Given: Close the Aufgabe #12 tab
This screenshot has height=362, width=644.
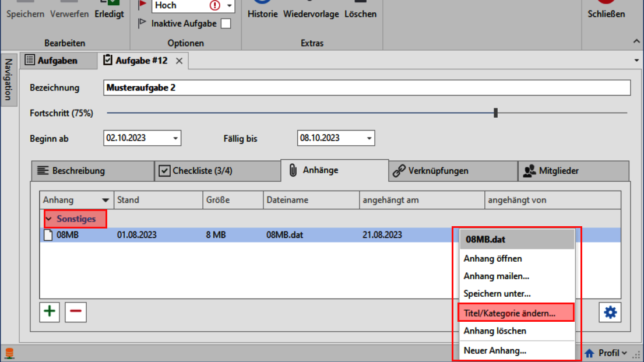Looking at the screenshot, I should [x=180, y=61].
